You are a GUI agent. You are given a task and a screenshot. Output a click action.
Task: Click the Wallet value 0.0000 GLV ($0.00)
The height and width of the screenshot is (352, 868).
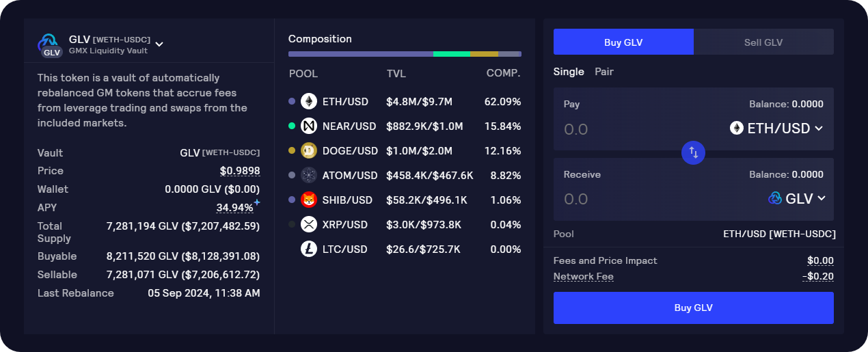pyautogui.click(x=213, y=189)
